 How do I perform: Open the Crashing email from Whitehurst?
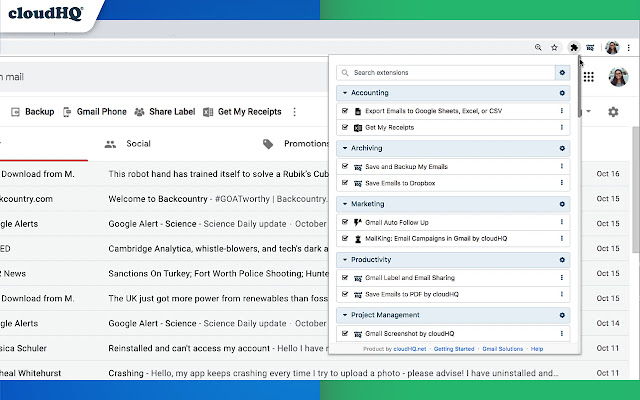click(333, 373)
